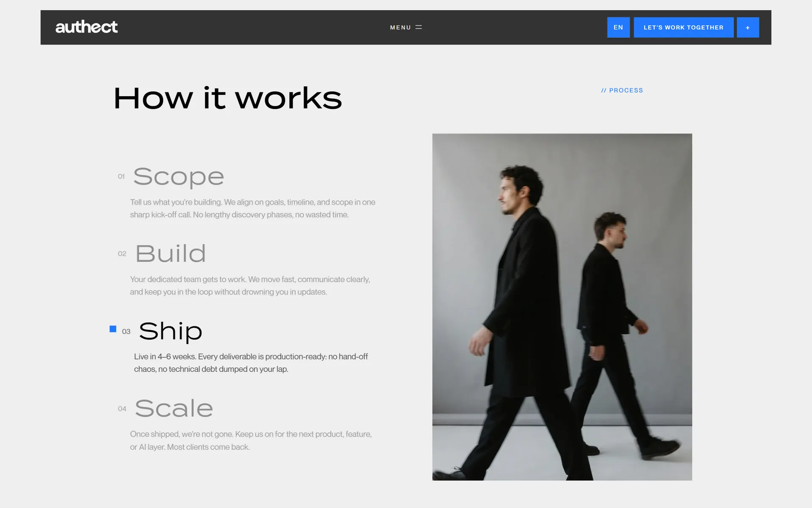
Task: Switch language with the EN button
Action: (x=618, y=28)
